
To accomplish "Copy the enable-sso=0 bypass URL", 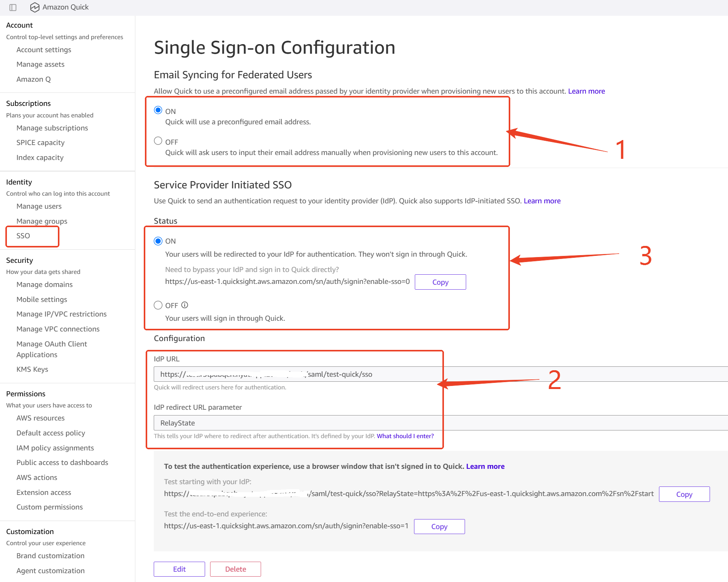I will point(440,282).
